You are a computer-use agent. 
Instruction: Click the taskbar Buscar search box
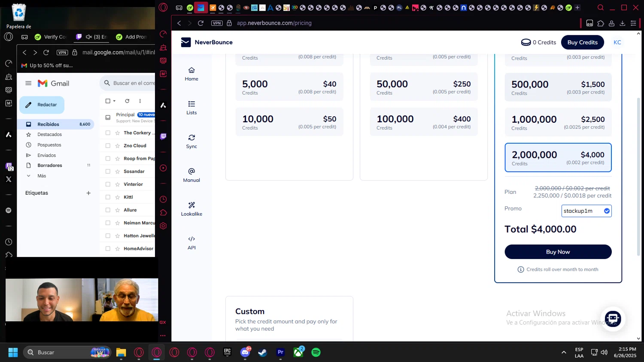(x=67, y=352)
